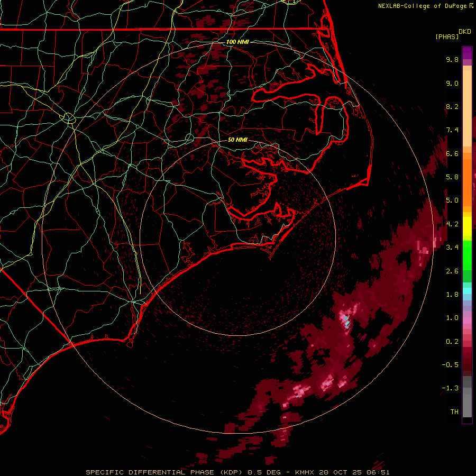Viewport: 476px width, 476px height.
Task: Click the 6.6 legend value
Action: [x=452, y=153]
